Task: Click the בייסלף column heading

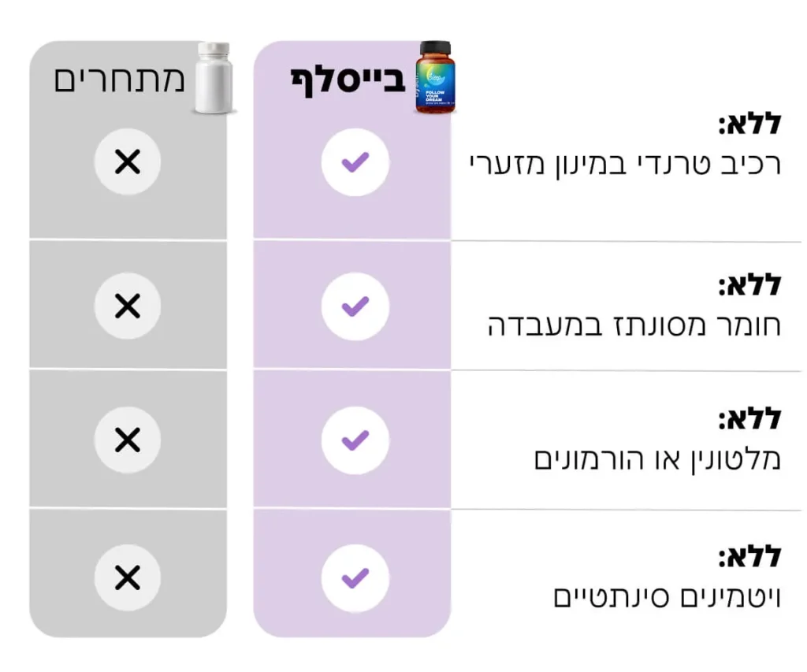Action: 349,80
